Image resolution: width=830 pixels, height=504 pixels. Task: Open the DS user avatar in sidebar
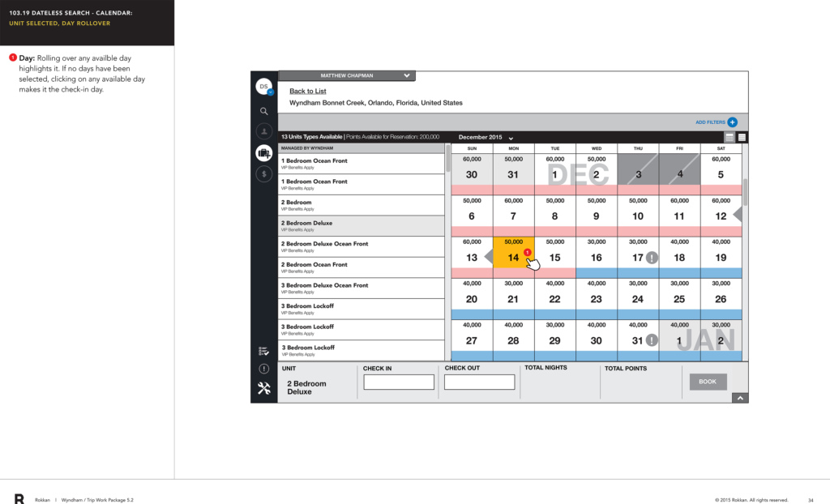263,86
